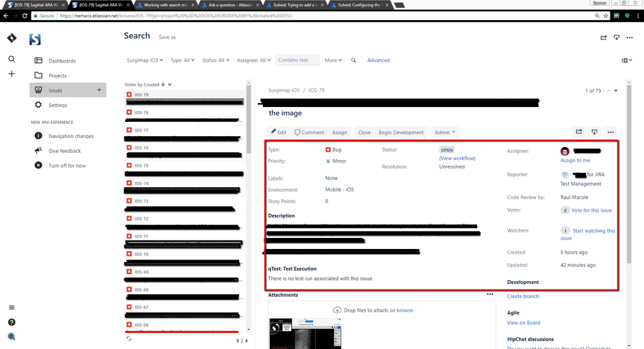This screenshot has width=644, height=349.
Task: Share this search using top-right share icon
Action: (603, 37)
